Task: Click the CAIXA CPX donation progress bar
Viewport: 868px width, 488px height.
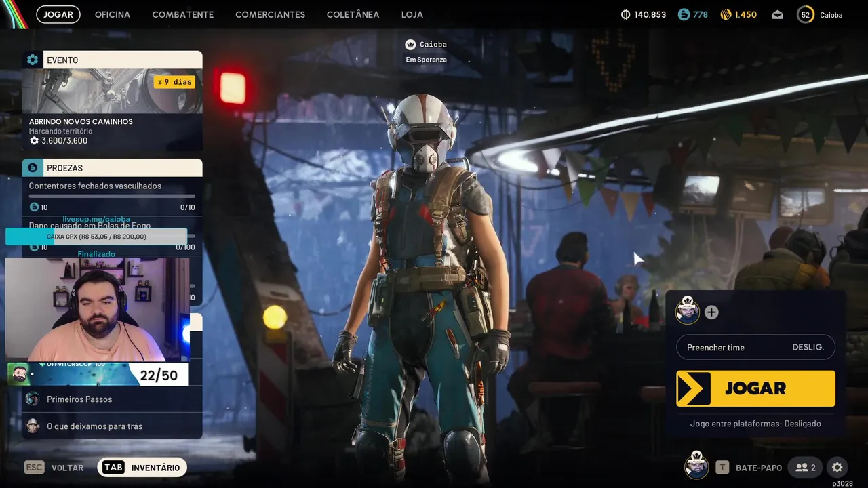Action: click(x=96, y=237)
